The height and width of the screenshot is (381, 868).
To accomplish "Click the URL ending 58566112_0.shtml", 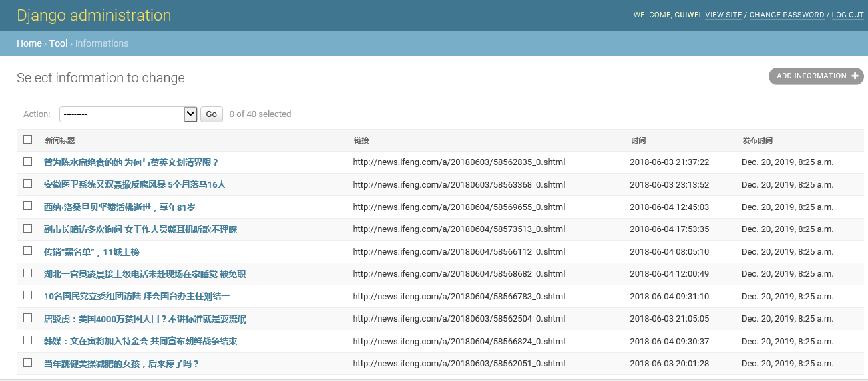I will coord(459,252).
